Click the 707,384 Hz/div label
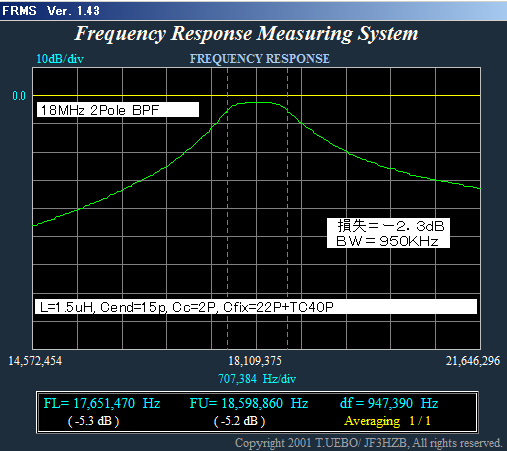Screen dimensions: 507x451 (257, 379)
